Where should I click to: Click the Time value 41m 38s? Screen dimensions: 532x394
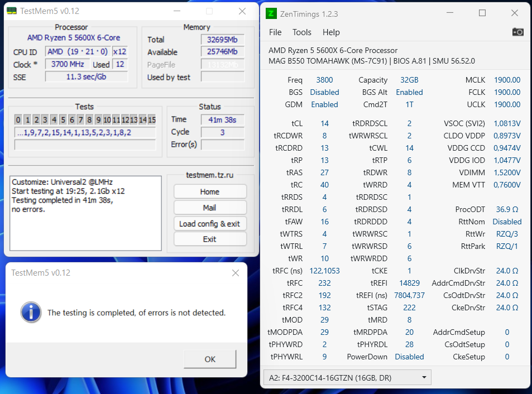(222, 119)
